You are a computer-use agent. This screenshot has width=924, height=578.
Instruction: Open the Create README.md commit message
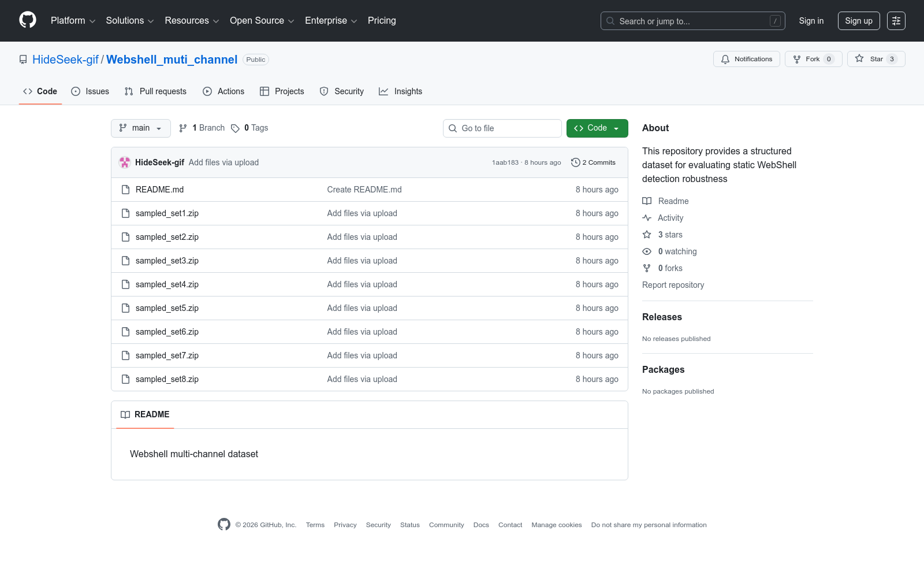(x=364, y=190)
